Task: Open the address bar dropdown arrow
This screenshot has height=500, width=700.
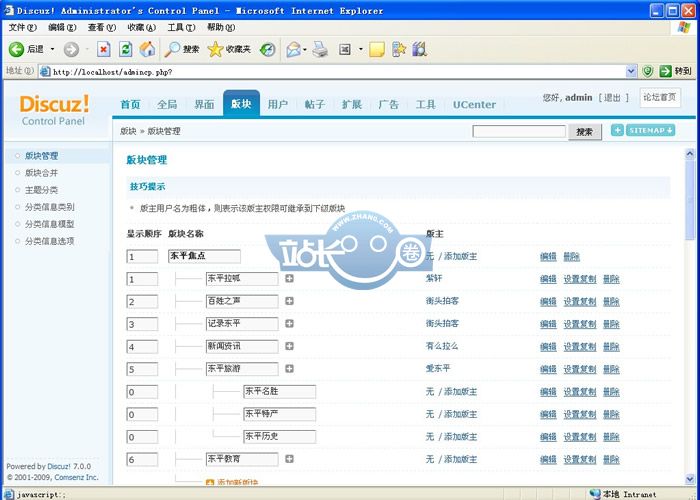Action: coord(631,71)
